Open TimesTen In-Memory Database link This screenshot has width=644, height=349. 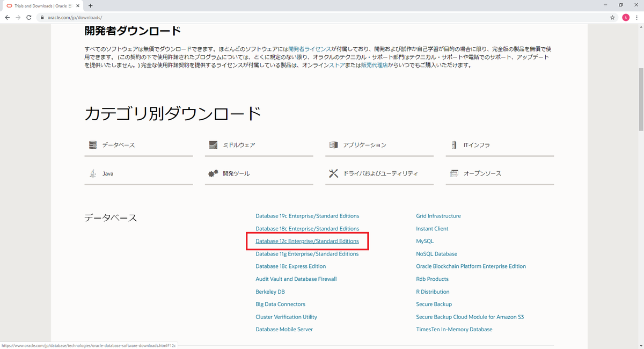454,330
